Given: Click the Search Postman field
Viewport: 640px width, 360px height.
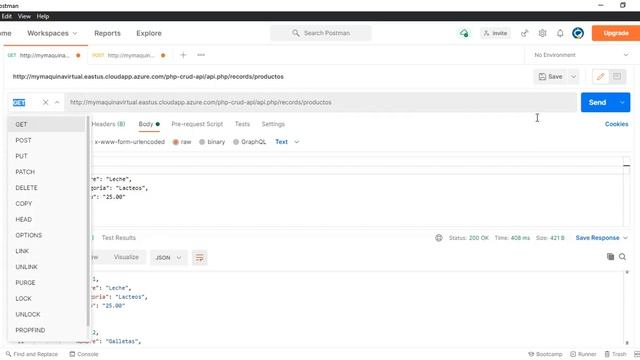Looking at the screenshot, I should pos(321,33).
